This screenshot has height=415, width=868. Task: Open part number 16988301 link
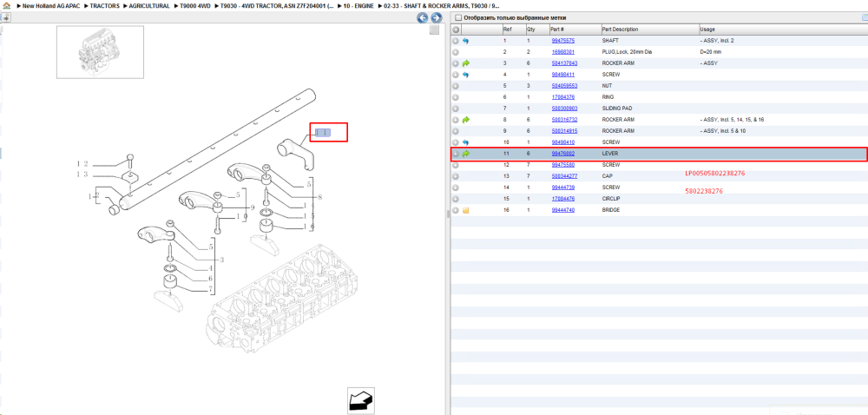(x=563, y=52)
